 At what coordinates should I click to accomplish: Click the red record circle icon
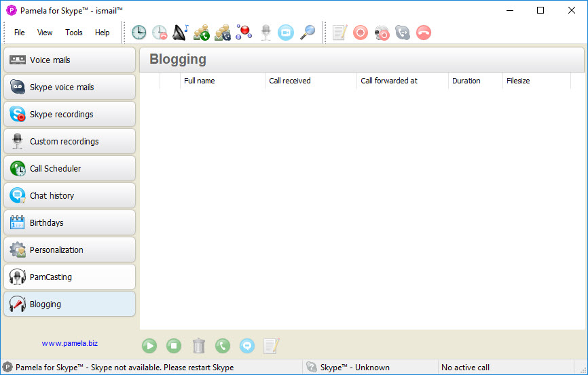click(361, 33)
